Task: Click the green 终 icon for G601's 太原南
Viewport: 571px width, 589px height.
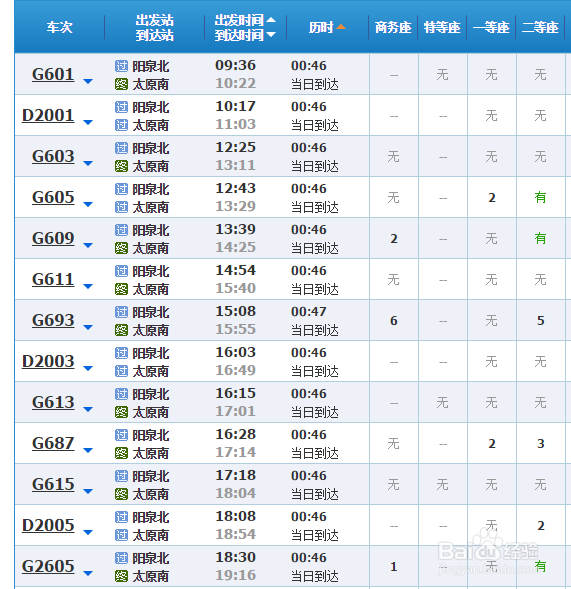Action: [121, 84]
